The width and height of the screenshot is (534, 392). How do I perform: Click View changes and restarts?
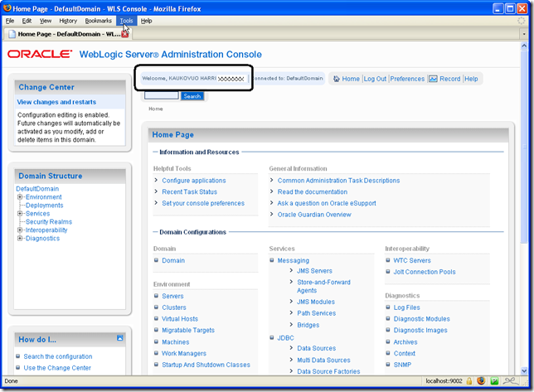click(56, 102)
